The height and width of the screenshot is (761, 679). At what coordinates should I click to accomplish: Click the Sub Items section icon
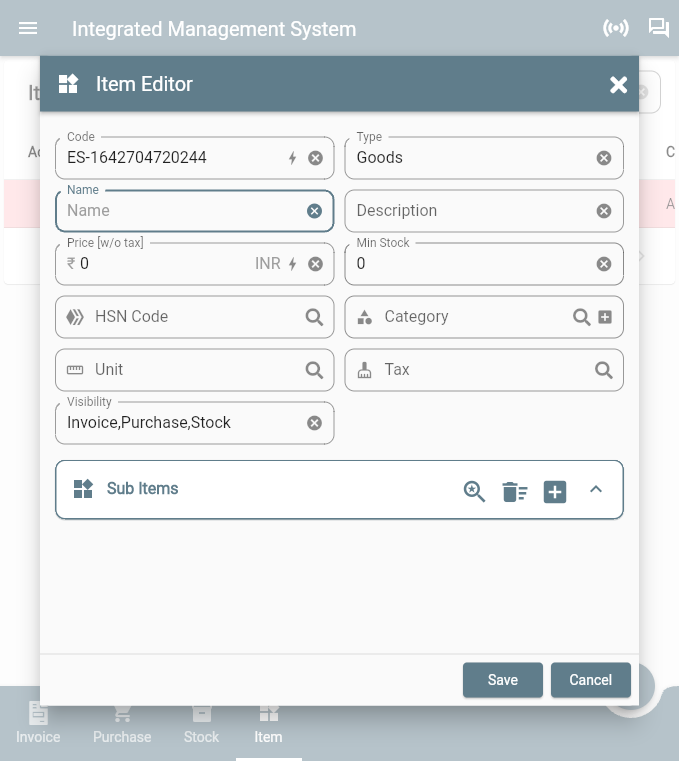click(83, 489)
